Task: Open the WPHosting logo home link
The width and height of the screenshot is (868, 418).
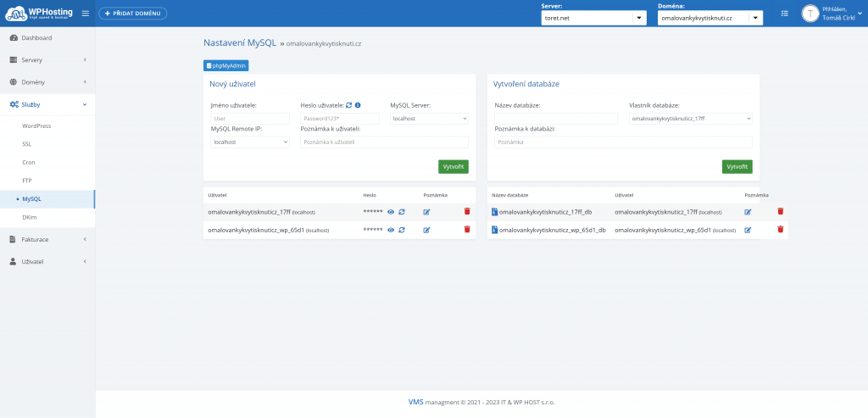Action: pos(38,13)
